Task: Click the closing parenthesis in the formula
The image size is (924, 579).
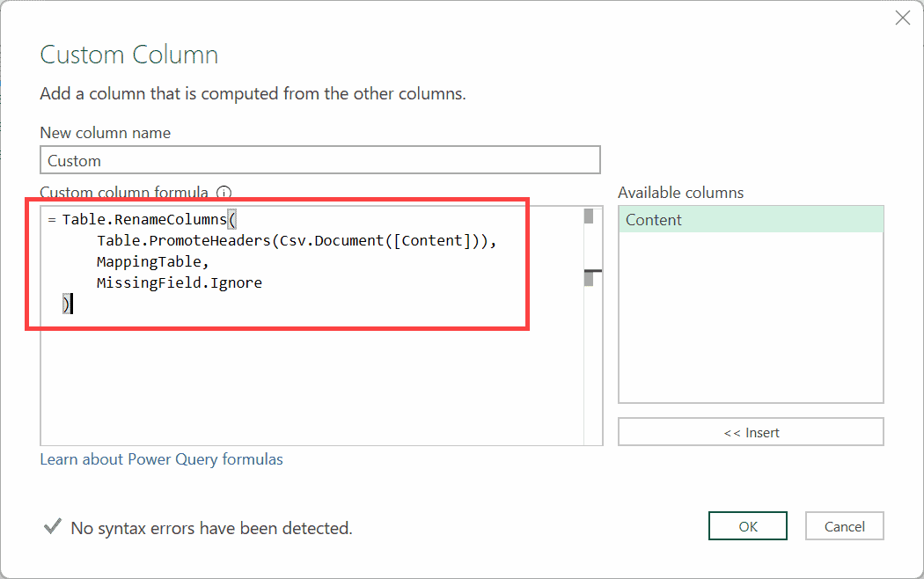Action: pyautogui.click(x=67, y=303)
